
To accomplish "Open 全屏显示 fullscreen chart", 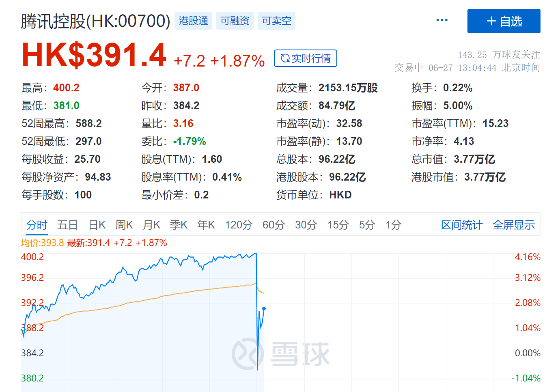I will click(514, 225).
